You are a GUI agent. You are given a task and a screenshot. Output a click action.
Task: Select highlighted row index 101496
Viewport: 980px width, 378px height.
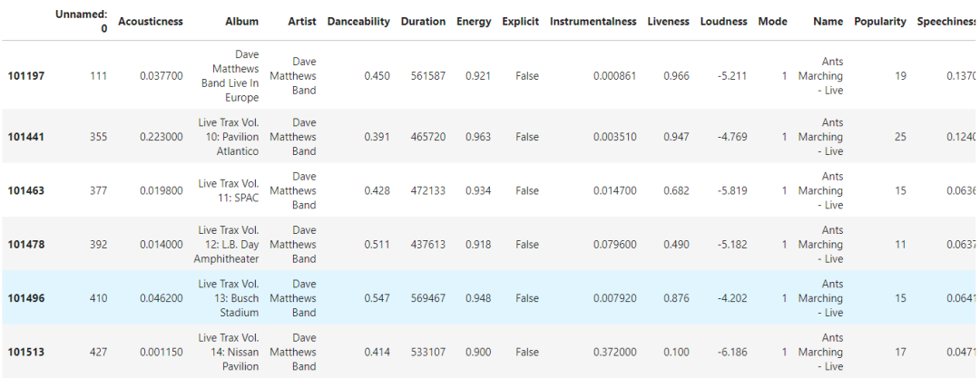[x=26, y=297]
